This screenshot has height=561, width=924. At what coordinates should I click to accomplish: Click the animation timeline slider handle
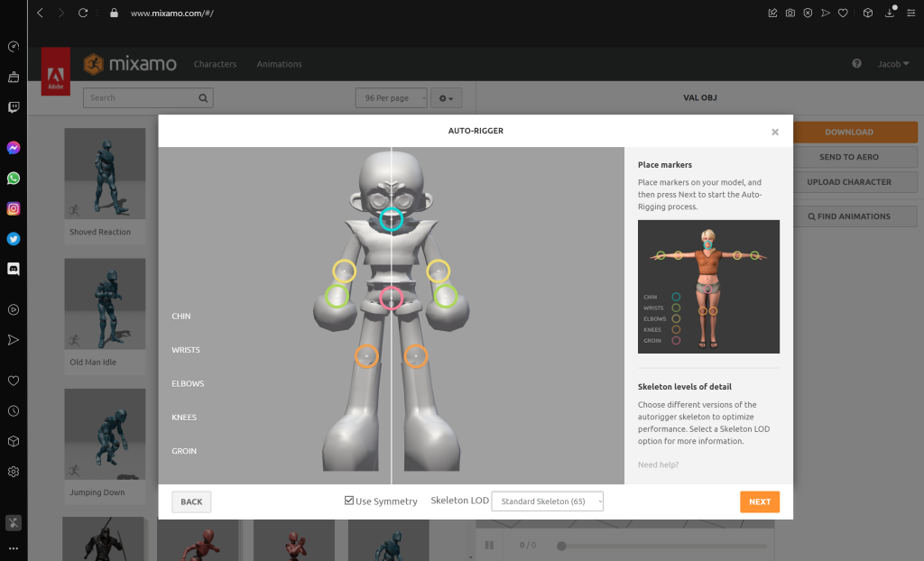click(561, 546)
